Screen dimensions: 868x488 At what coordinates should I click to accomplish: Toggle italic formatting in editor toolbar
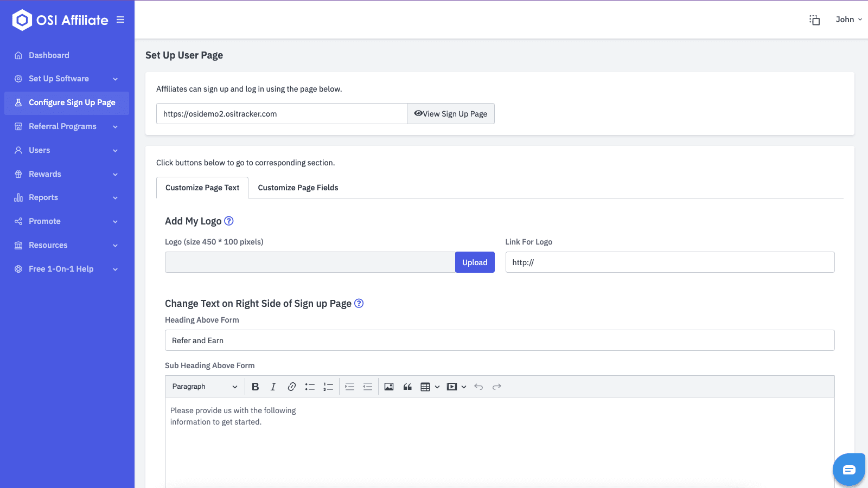tap(273, 387)
